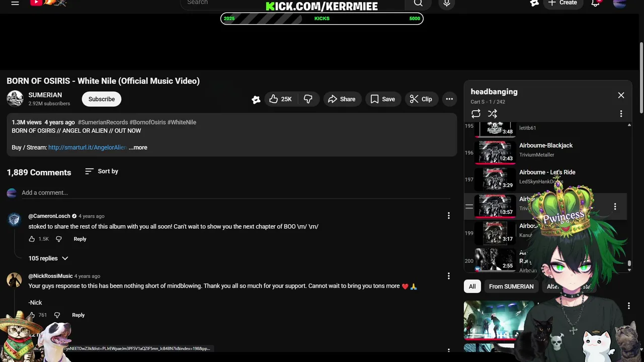Click the Add a comment field
Image resolution: width=644 pixels, height=362 pixels.
coord(235,193)
